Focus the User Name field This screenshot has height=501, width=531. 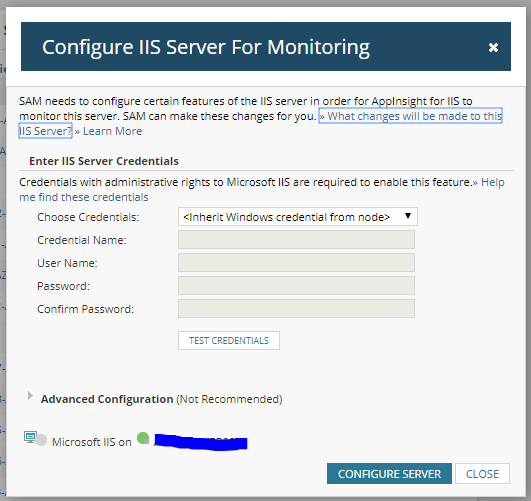(x=296, y=263)
